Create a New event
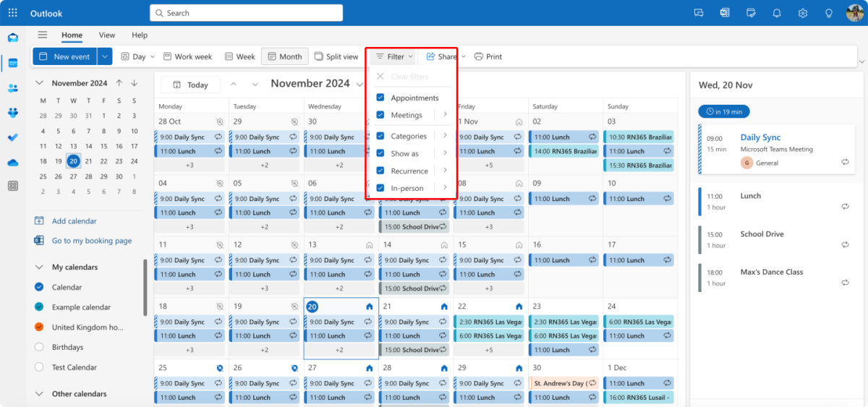The image size is (868, 407). (x=65, y=56)
